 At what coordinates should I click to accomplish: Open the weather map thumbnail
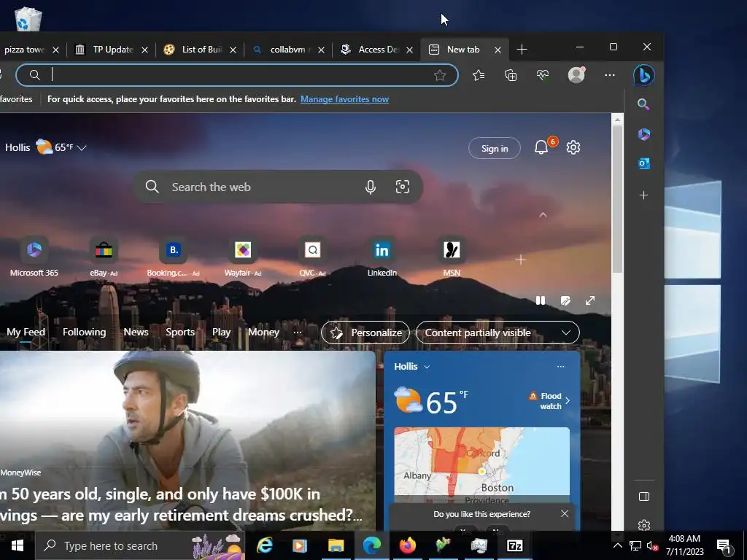[x=481, y=465]
